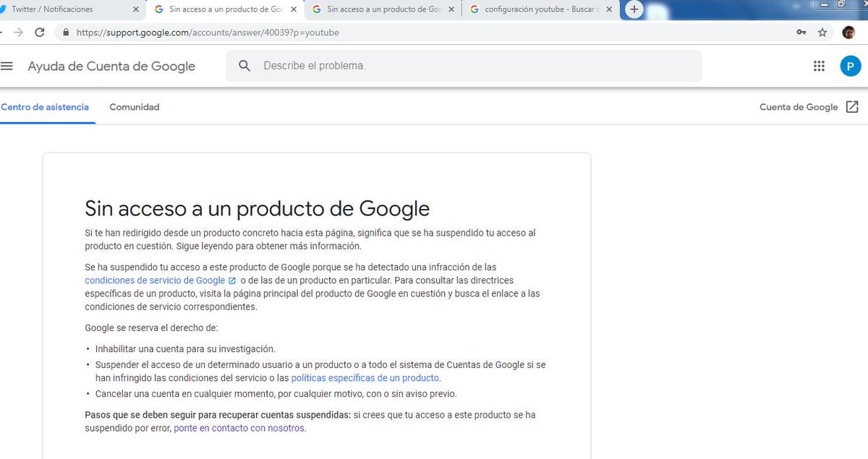Open the Comunidad tab
Viewport: 868px width, 459px height.
[135, 107]
